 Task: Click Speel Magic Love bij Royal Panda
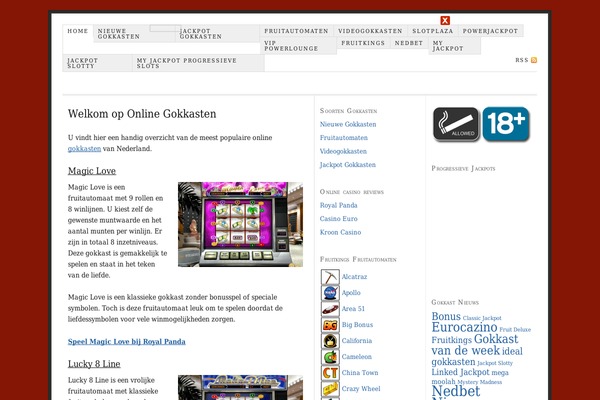127,341
